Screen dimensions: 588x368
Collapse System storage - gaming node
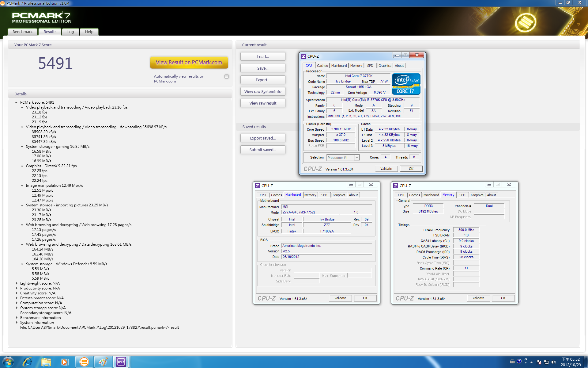[x=22, y=147]
